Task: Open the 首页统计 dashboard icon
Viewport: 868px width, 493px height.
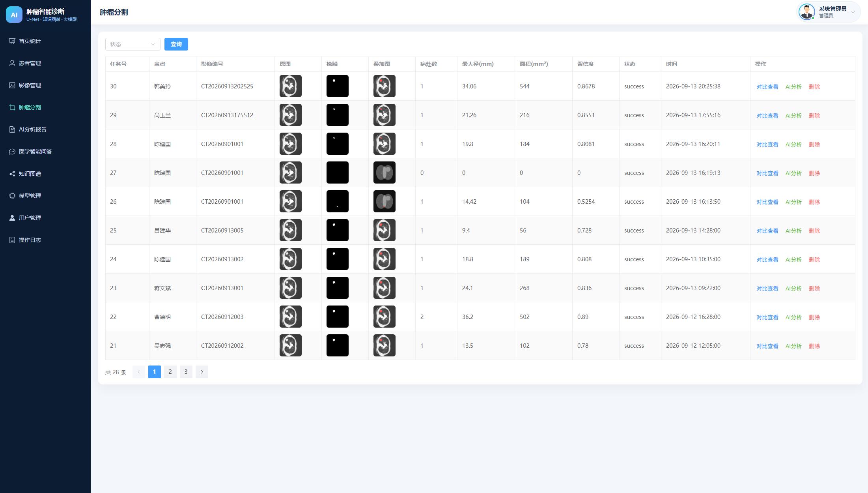Action: [x=12, y=41]
